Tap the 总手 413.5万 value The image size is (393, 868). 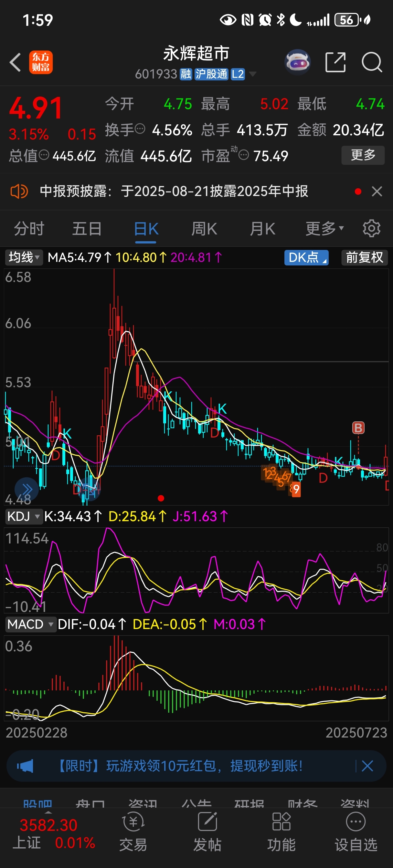pyautogui.click(x=262, y=130)
